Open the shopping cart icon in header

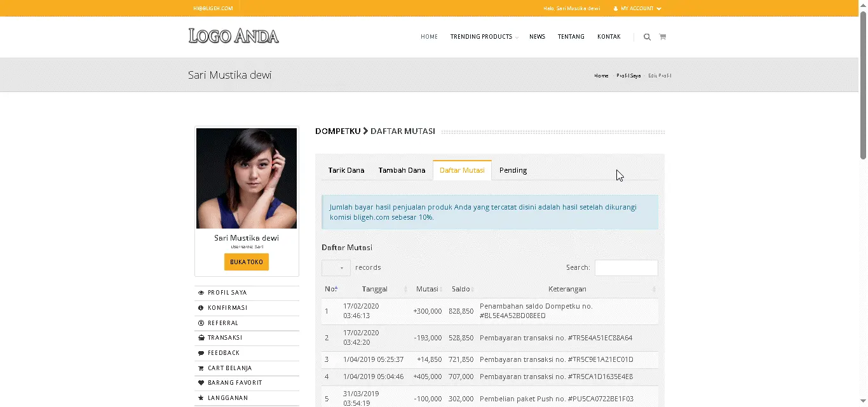click(x=662, y=37)
